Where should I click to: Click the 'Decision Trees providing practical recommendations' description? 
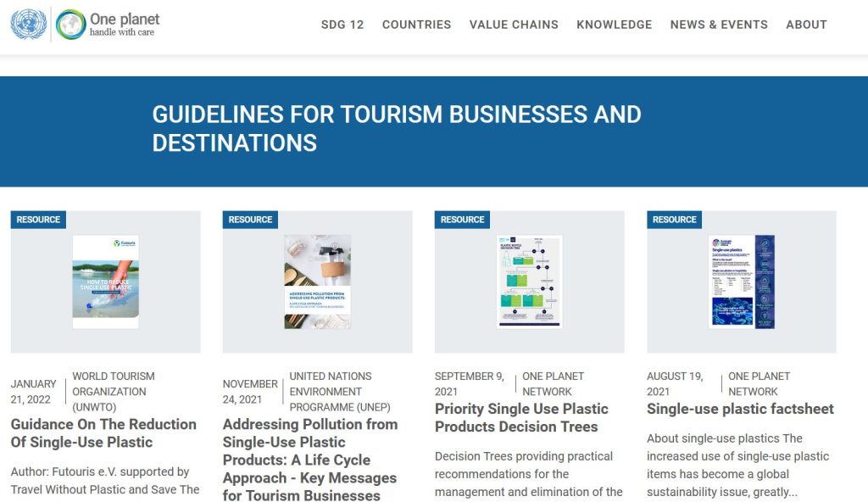click(529, 474)
